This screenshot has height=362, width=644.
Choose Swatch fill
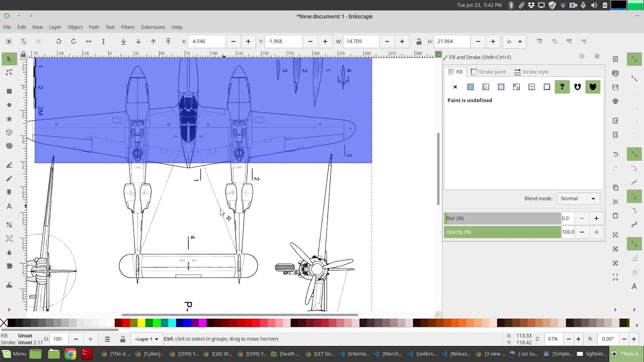[x=547, y=87]
